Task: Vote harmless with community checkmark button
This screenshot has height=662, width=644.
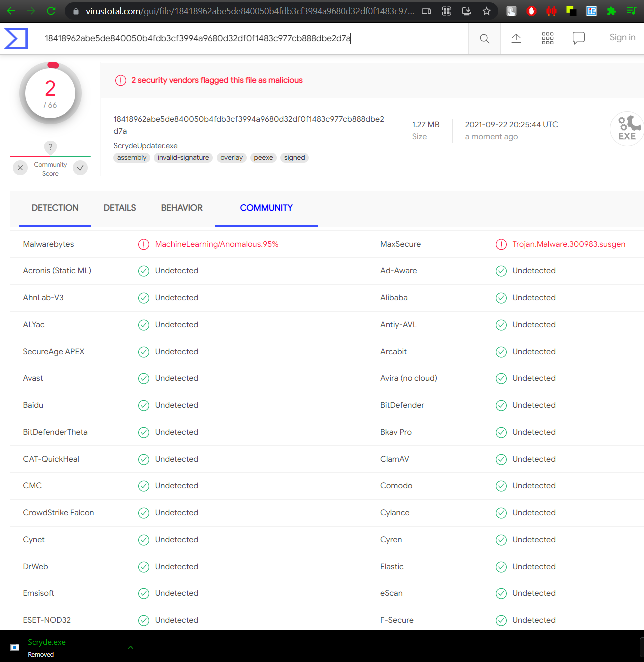Action: pyautogui.click(x=80, y=168)
